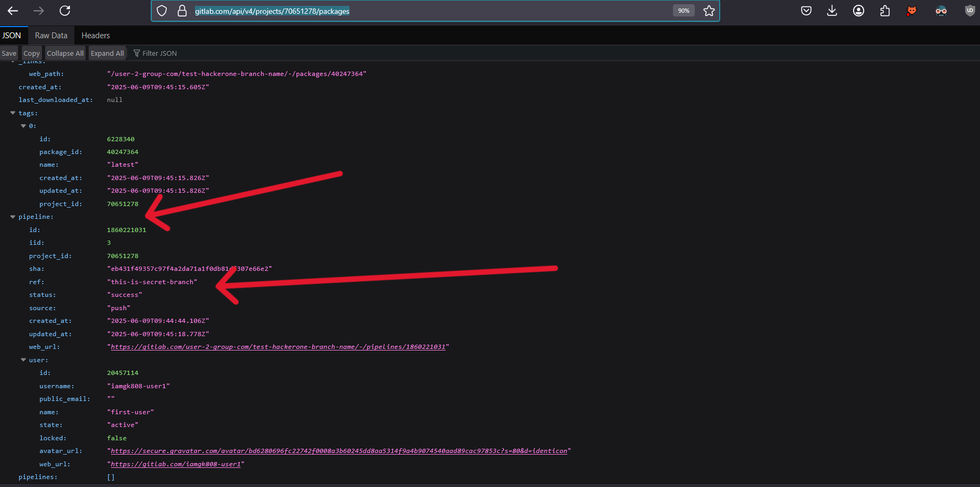
Task: Collapse tag item 0 node
Action: pos(23,126)
